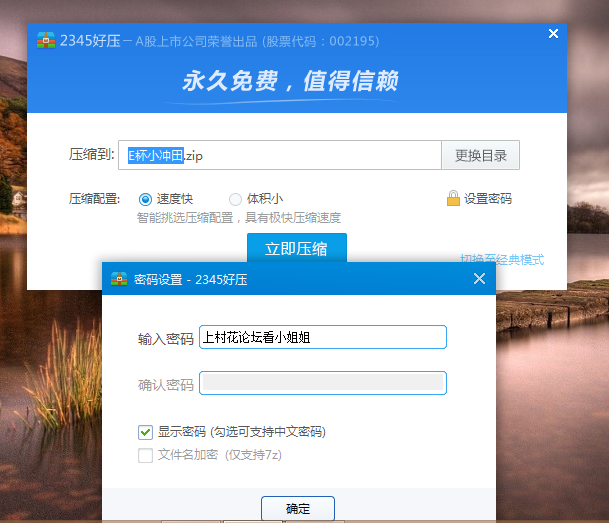Click the 压缩到 file name field
The height and width of the screenshot is (523, 609).
(x=280, y=155)
